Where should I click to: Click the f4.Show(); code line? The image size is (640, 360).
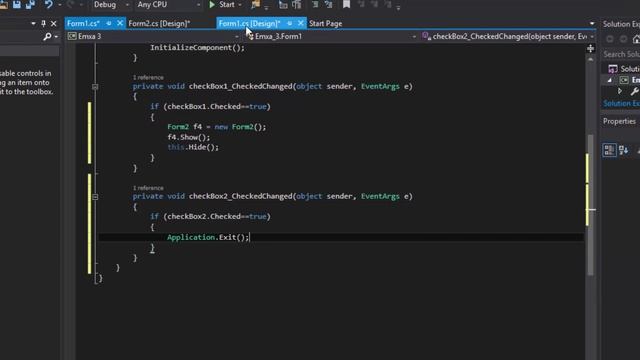tap(189, 137)
